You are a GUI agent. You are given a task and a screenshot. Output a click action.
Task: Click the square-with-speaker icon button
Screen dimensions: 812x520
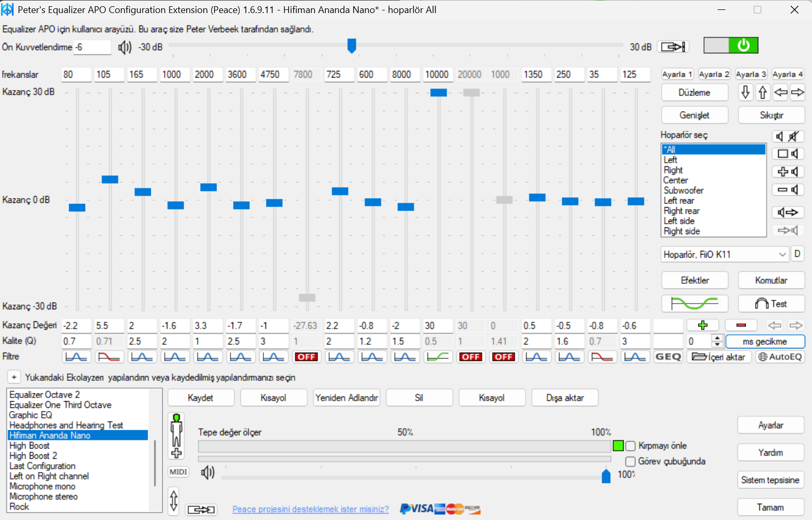coord(787,154)
